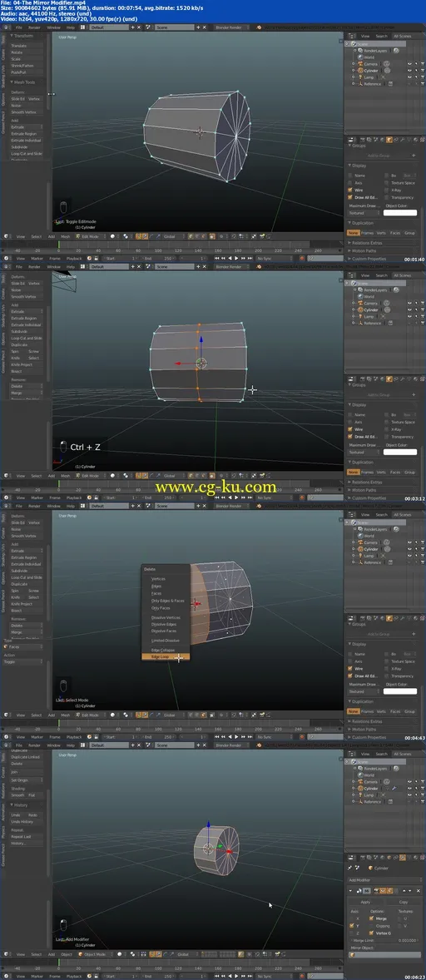
Task: Collapse the History panel header
Action: (x=27, y=805)
